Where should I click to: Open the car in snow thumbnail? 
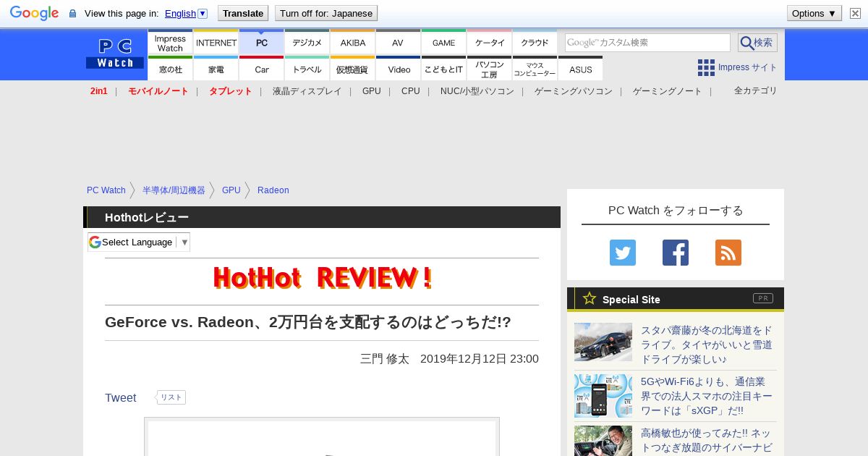(603, 342)
